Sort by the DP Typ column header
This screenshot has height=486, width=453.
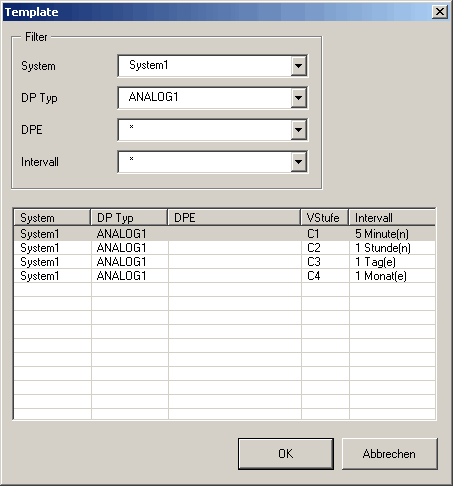pos(129,218)
